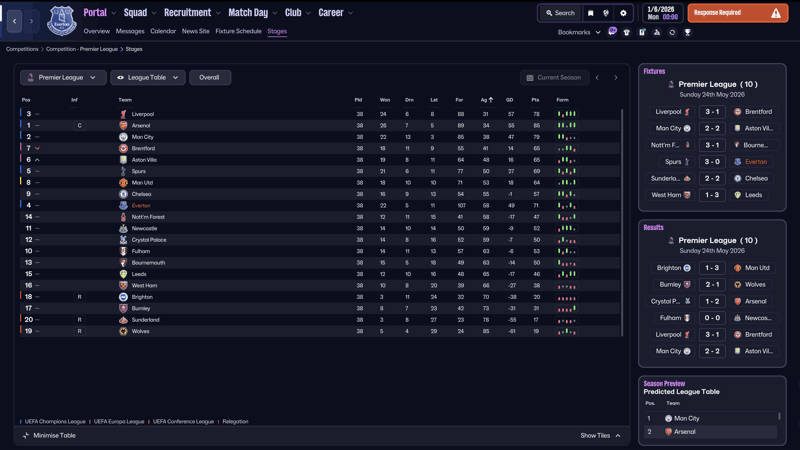Click the Brentford badge in league table
This screenshot has width=800, height=450.
[123, 148]
